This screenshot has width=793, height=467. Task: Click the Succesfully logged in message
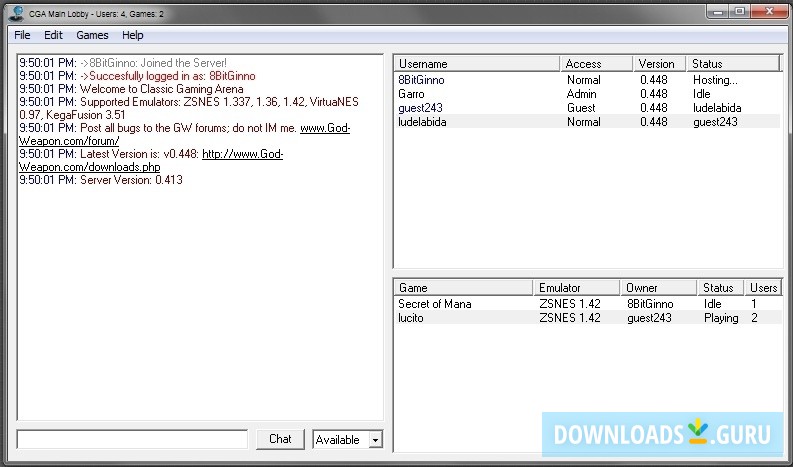[137, 76]
